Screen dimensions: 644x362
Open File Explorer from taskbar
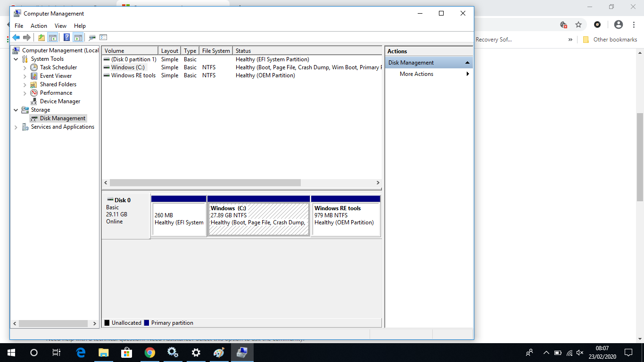104,353
